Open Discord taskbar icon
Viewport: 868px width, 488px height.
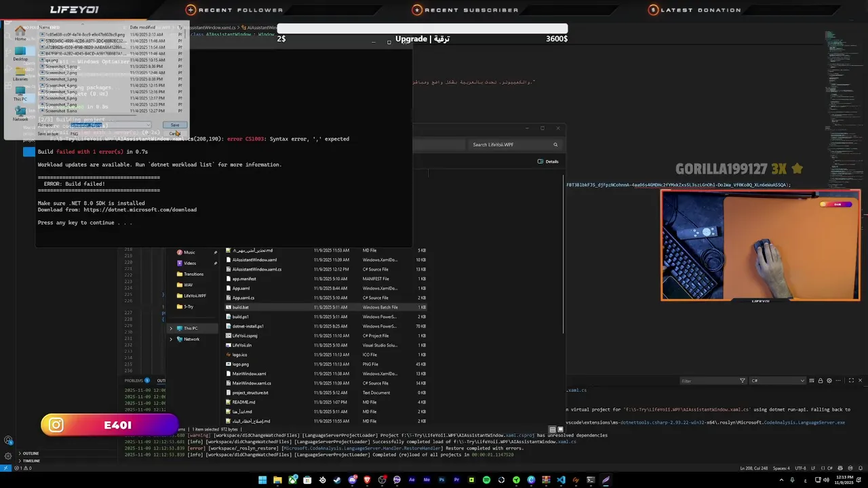pyautogui.click(x=353, y=480)
